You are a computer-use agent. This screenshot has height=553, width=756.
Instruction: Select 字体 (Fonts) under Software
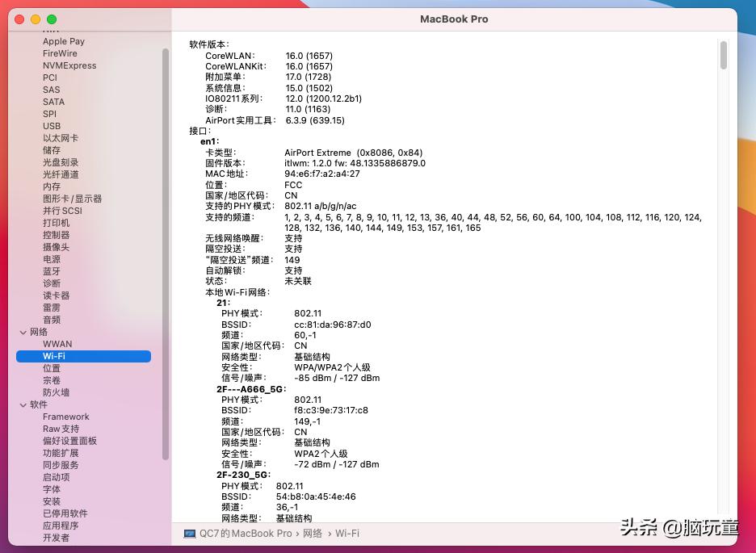52,488
